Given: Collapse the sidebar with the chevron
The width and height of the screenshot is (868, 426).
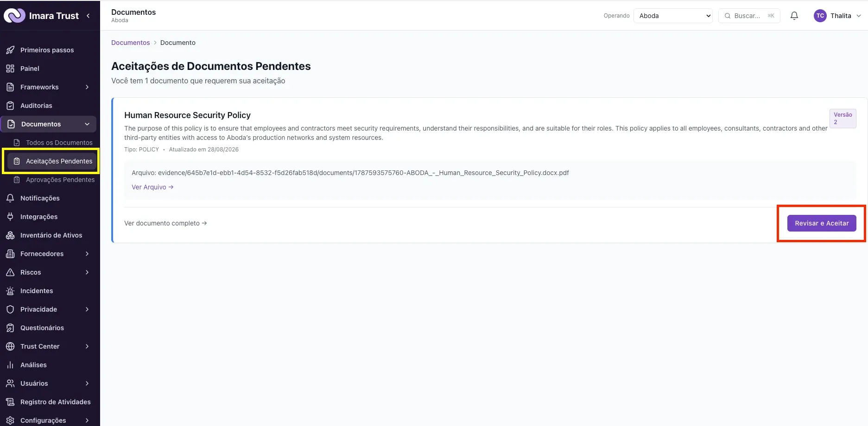Looking at the screenshot, I should 88,16.
